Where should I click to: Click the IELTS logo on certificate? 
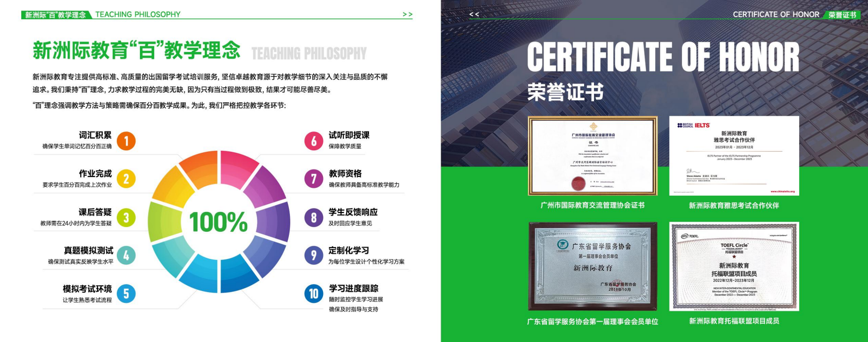point(702,126)
